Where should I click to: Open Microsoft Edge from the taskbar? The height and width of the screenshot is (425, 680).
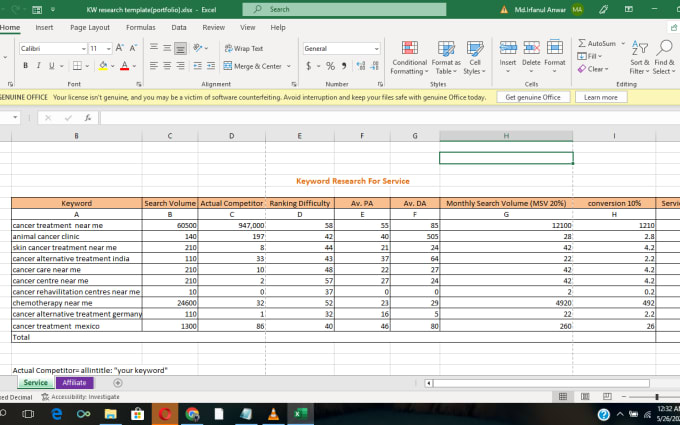57,414
